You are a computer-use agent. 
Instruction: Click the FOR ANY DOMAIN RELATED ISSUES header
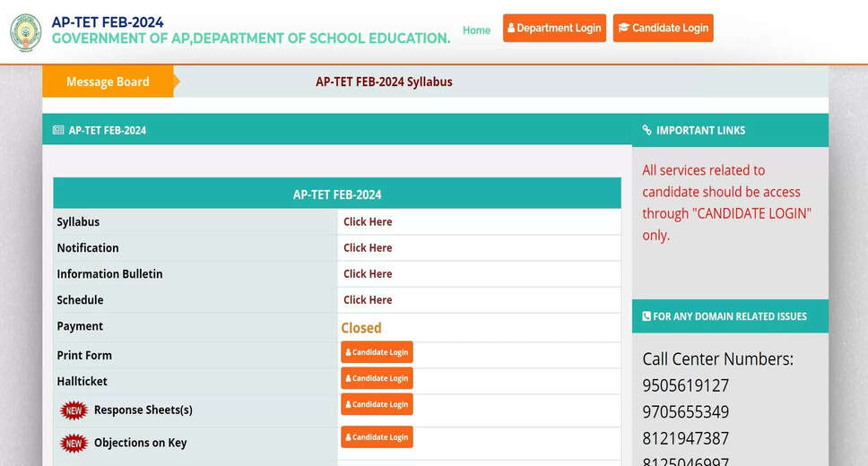pos(730,316)
